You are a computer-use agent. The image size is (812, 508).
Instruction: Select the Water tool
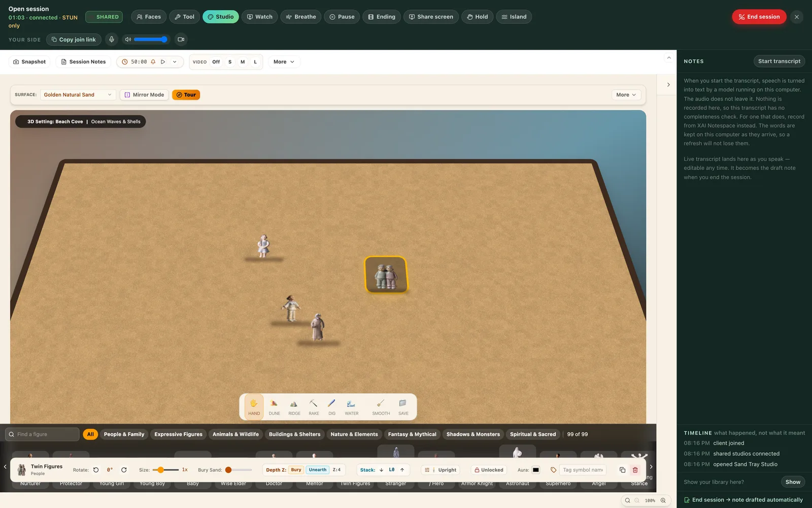[352, 407]
